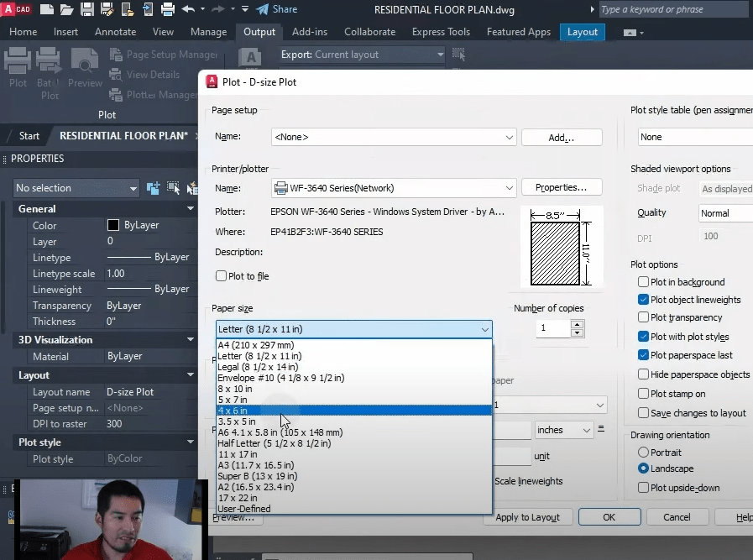Image resolution: width=753 pixels, height=560 pixels.
Task: Click the Save icon on Quick Access toolbar
Action: (87, 9)
